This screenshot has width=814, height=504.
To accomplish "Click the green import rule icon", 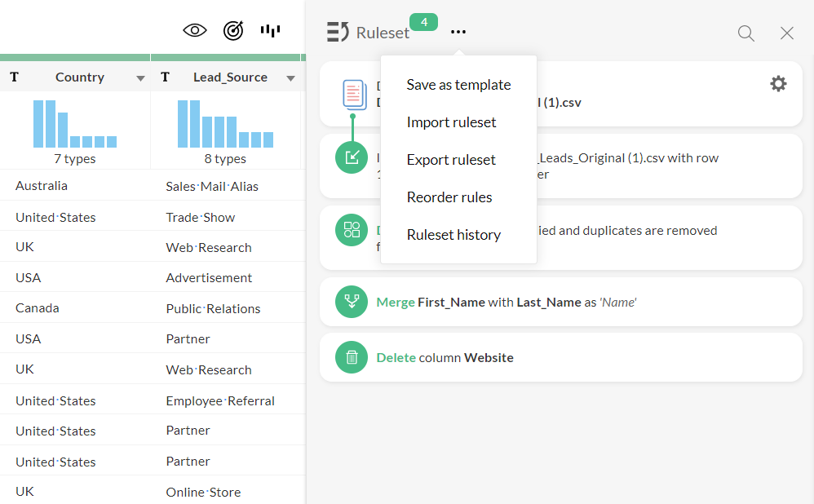I will [x=352, y=157].
